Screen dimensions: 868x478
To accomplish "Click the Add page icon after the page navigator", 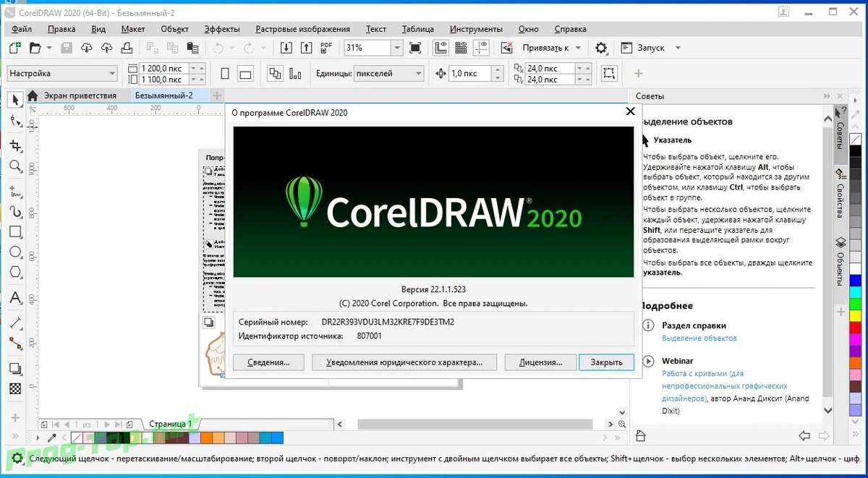I will point(129,424).
